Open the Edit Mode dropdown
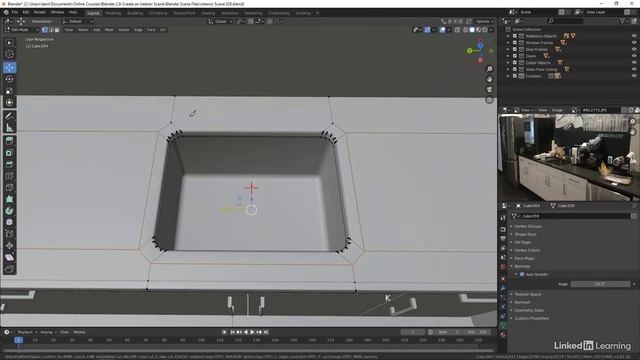Screen dimensions: 640x360 [x=21, y=30]
